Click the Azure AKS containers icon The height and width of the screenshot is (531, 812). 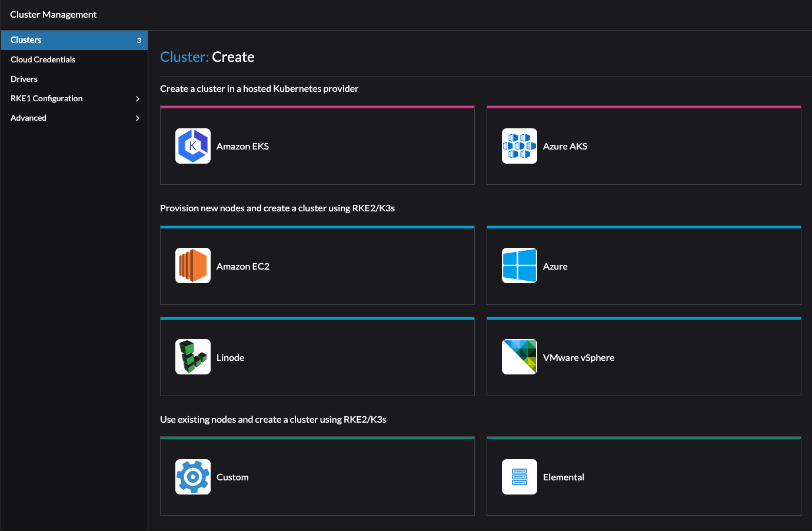coord(520,146)
